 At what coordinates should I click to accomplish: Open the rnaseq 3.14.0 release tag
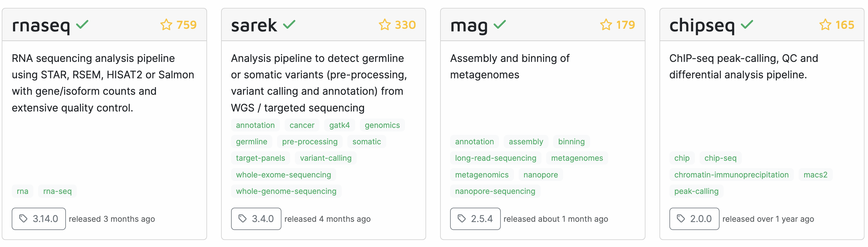pos(39,219)
